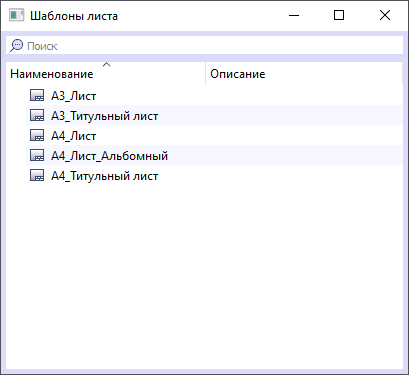Click the window's application icon in title bar
The image size is (409, 375).
[16, 15]
